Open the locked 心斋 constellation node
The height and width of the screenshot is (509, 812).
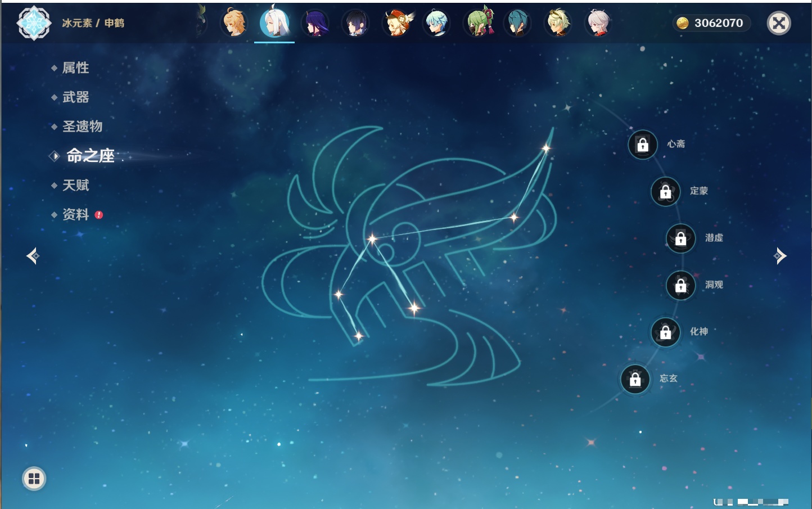[643, 145]
